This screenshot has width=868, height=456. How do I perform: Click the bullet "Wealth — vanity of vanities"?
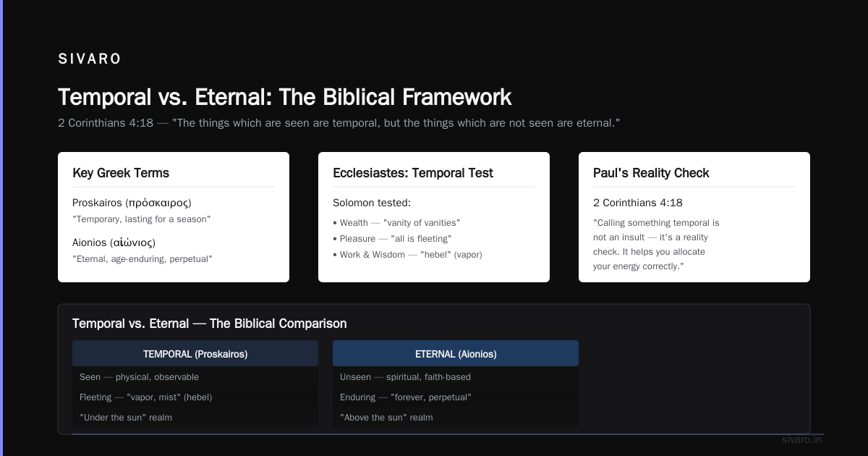(x=396, y=223)
